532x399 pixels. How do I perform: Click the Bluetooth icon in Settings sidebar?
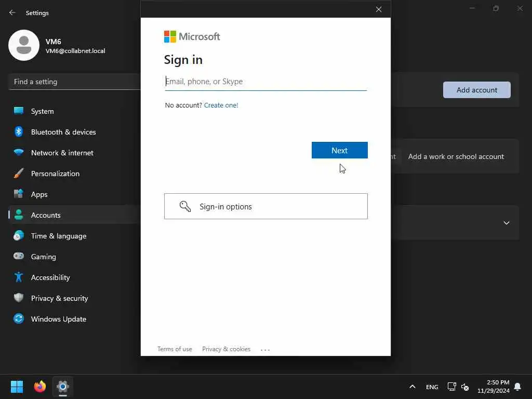point(19,131)
